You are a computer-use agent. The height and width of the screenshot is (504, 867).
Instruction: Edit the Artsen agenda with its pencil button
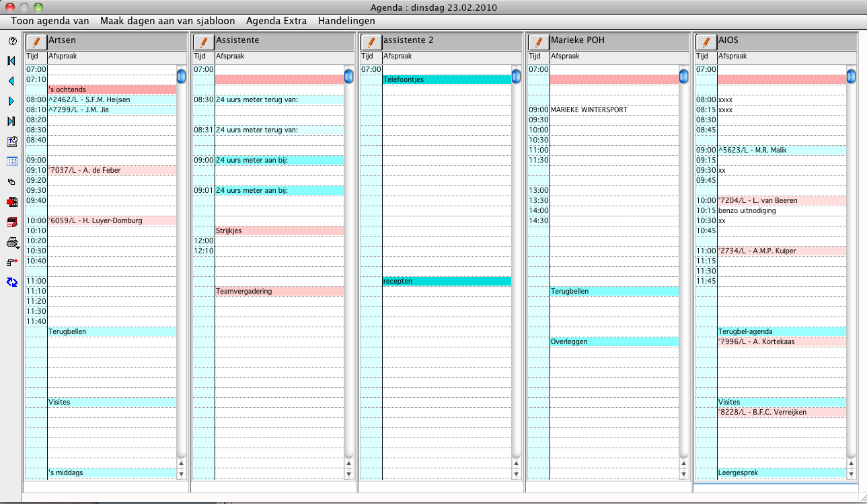pos(36,42)
